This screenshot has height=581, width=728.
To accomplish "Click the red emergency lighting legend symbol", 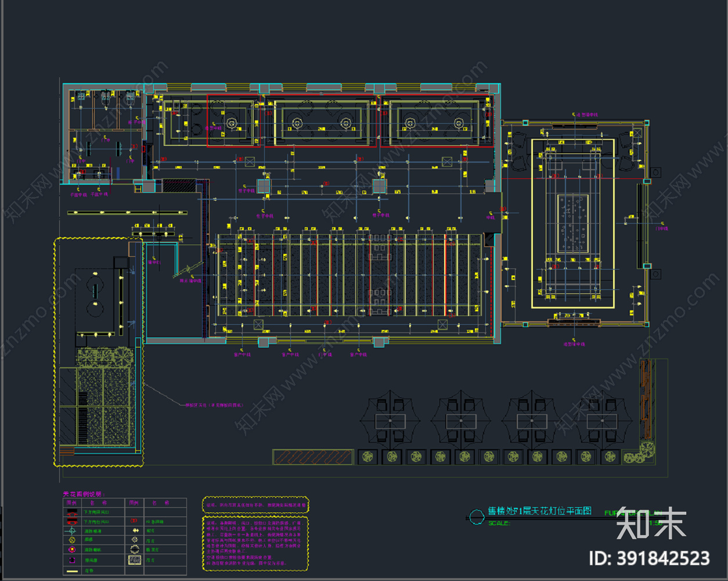I will pos(135,522).
